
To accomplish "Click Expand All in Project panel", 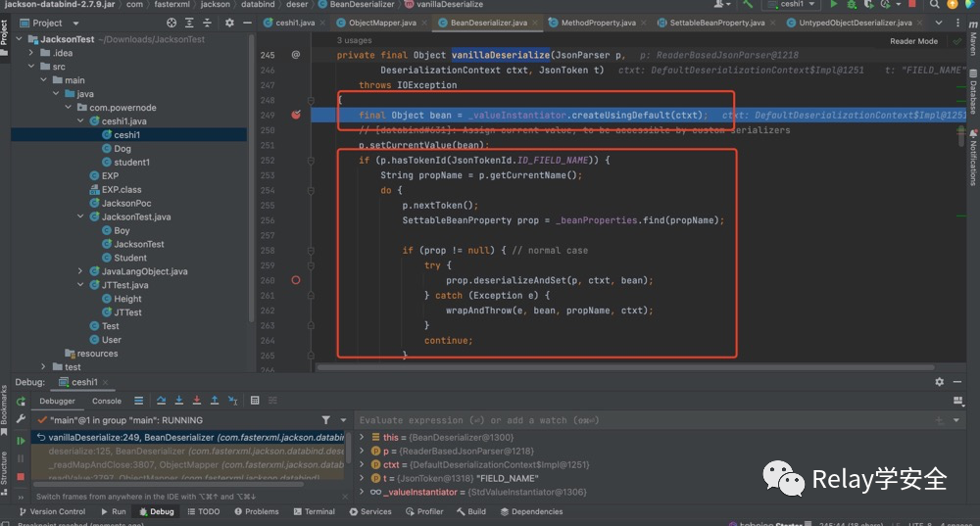I will [189, 23].
